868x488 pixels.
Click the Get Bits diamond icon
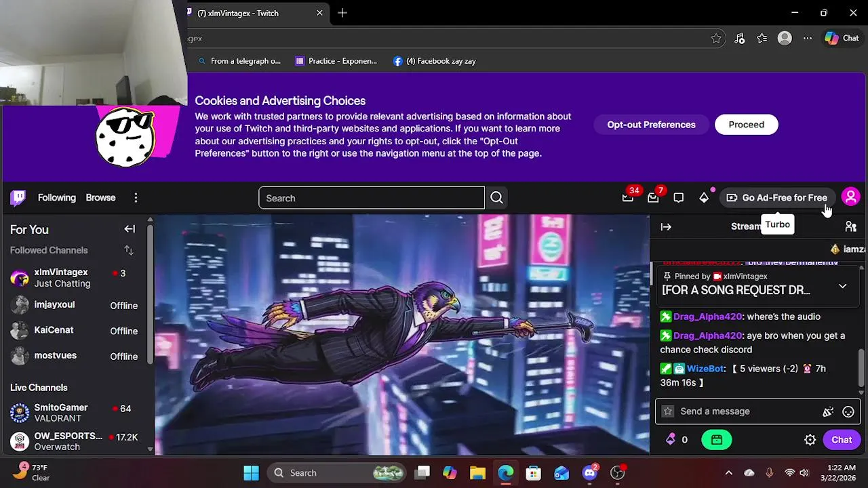704,198
